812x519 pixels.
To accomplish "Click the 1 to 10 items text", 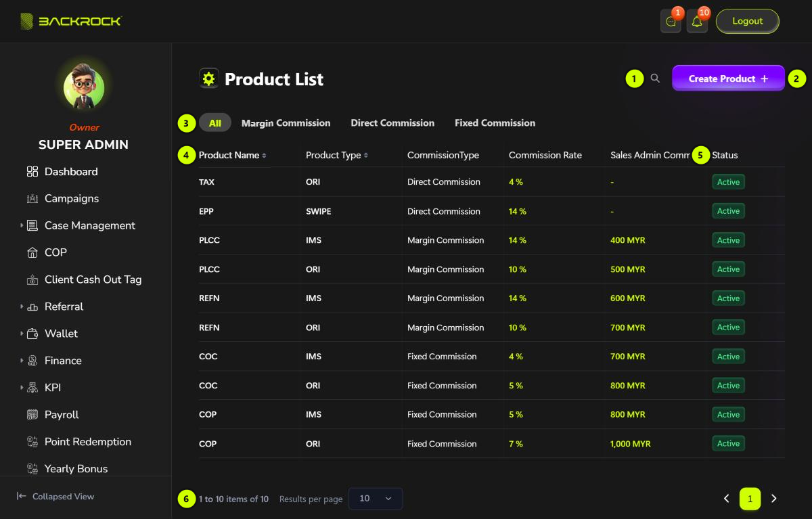I will (x=233, y=499).
